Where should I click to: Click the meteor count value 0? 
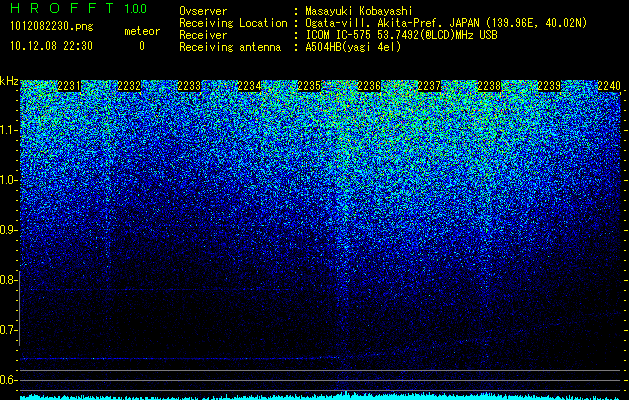[x=142, y=46]
